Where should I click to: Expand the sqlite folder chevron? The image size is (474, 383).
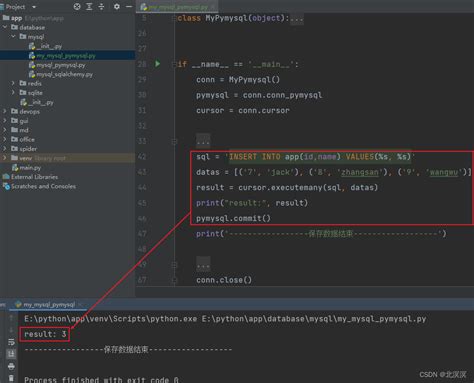pyautogui.click(x=13, y=92)
